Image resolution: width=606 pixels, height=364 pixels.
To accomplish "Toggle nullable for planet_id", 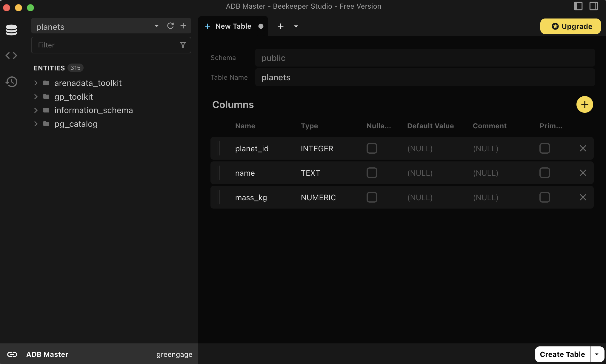I will pos(372,148).
